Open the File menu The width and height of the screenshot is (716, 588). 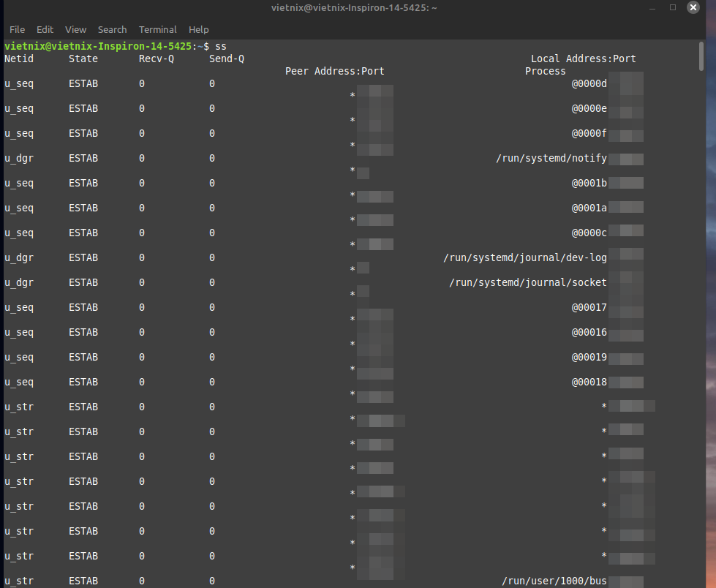[x=18, y=30]
